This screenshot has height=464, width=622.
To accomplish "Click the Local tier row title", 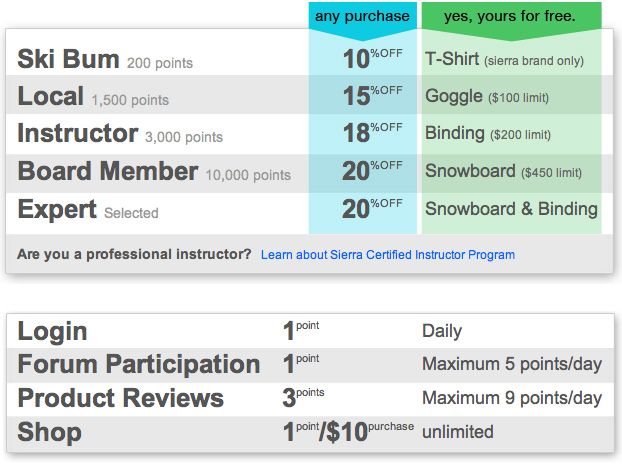I will (51, 96).
